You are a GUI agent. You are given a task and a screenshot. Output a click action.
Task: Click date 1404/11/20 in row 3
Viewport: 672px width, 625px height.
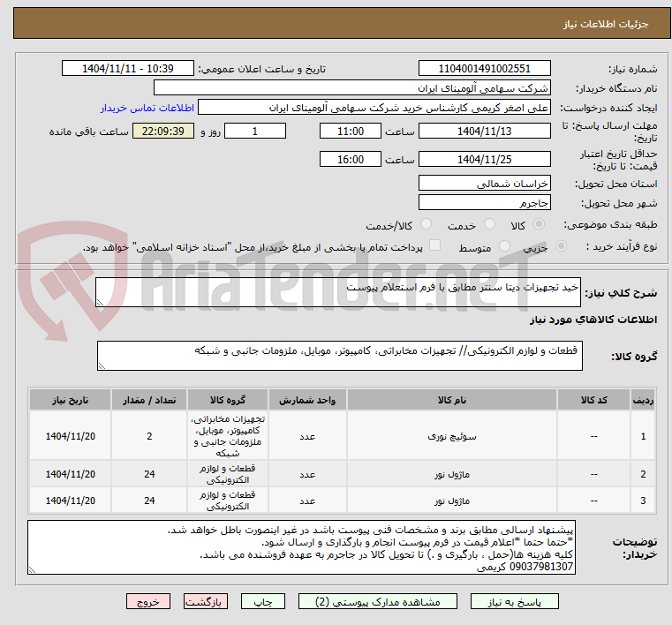[x=71, y=501]
